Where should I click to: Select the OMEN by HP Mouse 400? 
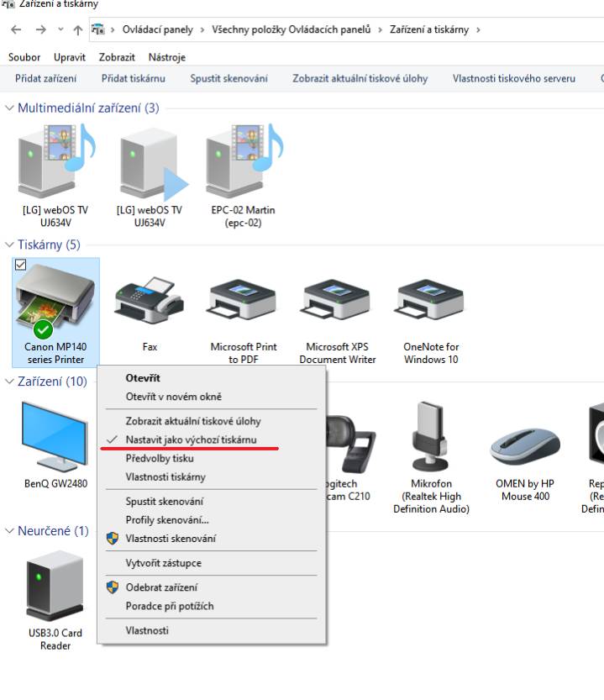click(525, 448)
